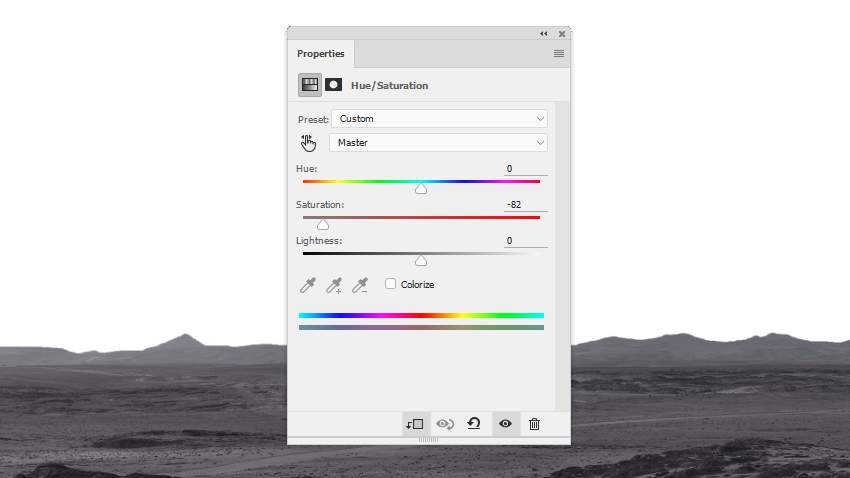Activate the on-image targeted adjustment hand tool
The width and height of the screenshot is (850, 478).
tap(308, 143)
